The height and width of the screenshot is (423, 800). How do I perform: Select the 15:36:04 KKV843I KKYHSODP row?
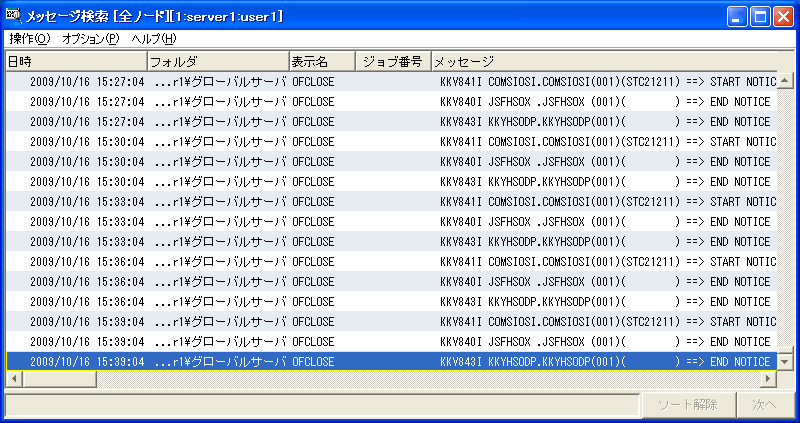391,302
